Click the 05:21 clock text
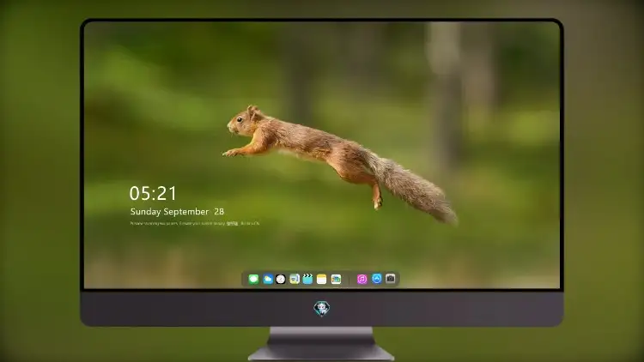The width and height of the screenshot is (644, 362). 153,193
